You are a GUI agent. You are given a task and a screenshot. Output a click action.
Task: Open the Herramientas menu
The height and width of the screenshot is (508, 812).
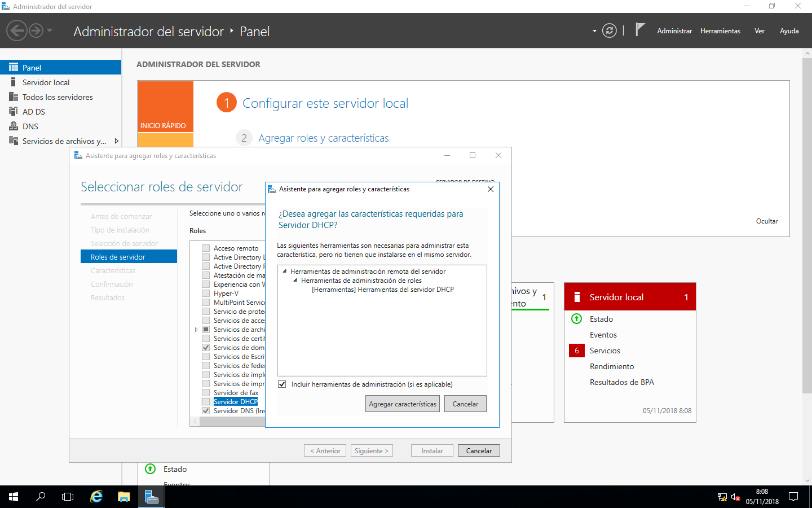pos(720,31)
